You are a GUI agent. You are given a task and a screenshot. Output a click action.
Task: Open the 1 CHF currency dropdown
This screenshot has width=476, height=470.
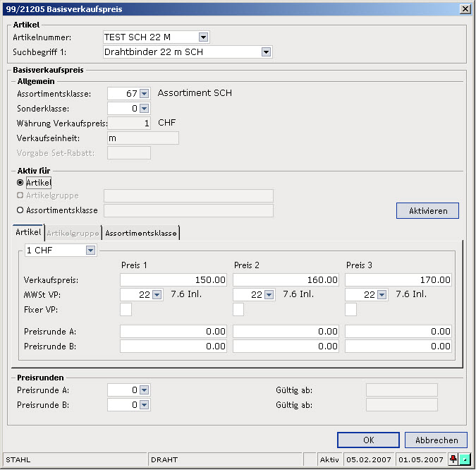point(90,251)
